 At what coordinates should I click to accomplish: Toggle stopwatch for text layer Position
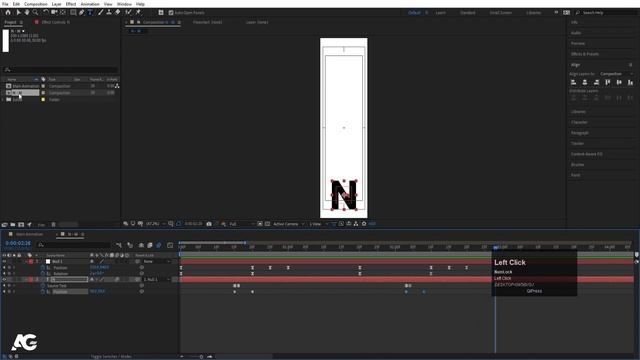point(43,292)
